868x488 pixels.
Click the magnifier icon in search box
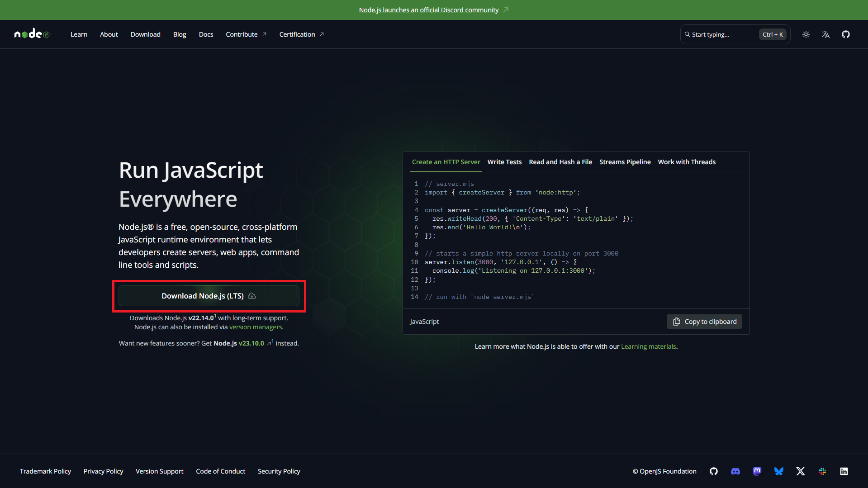[687, 34]
